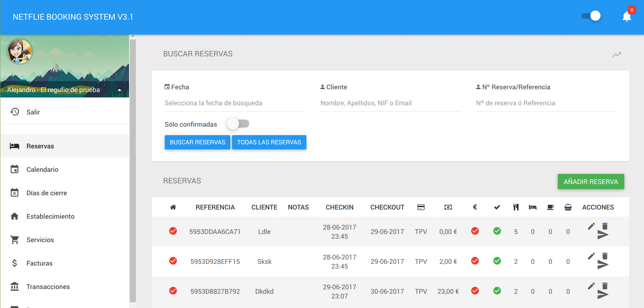Click green paid checkmark for reservation 5953D928EFF15
The image size is (644, 308).
coord(497,261)
